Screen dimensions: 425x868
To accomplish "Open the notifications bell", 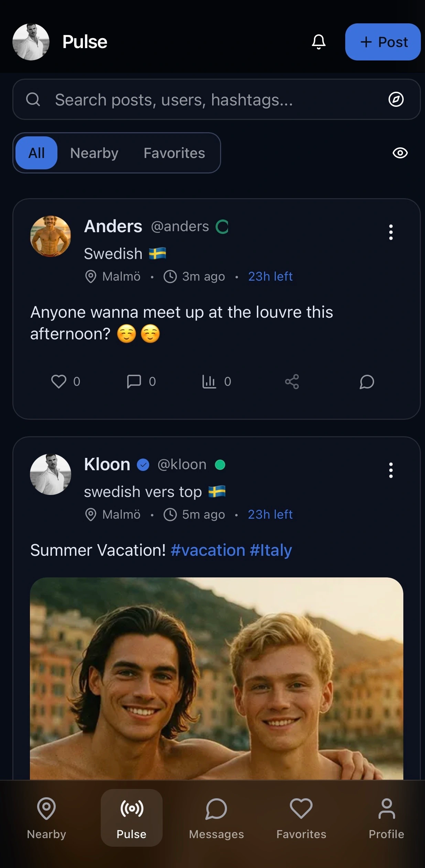I will pos(319,42).
